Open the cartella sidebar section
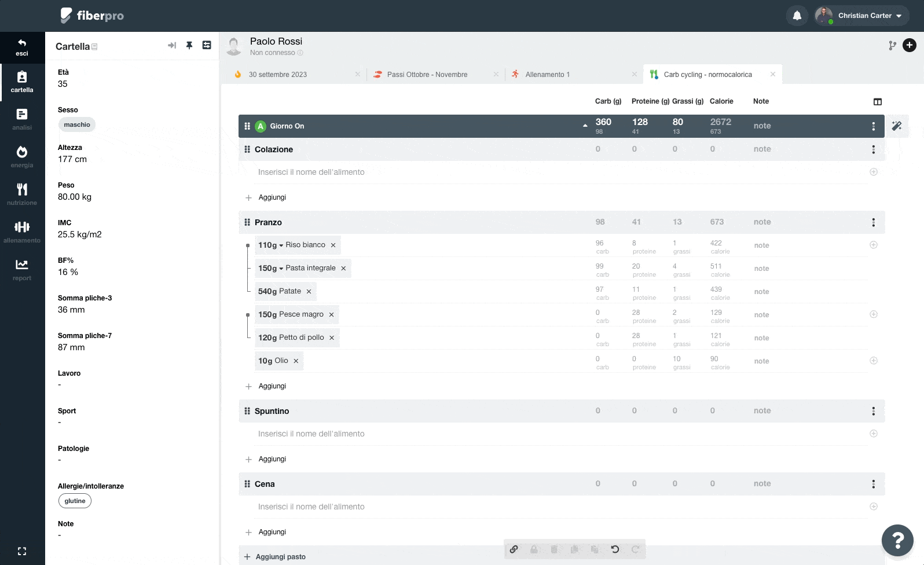This screenshot has height=565, width=924. point(22,82)
